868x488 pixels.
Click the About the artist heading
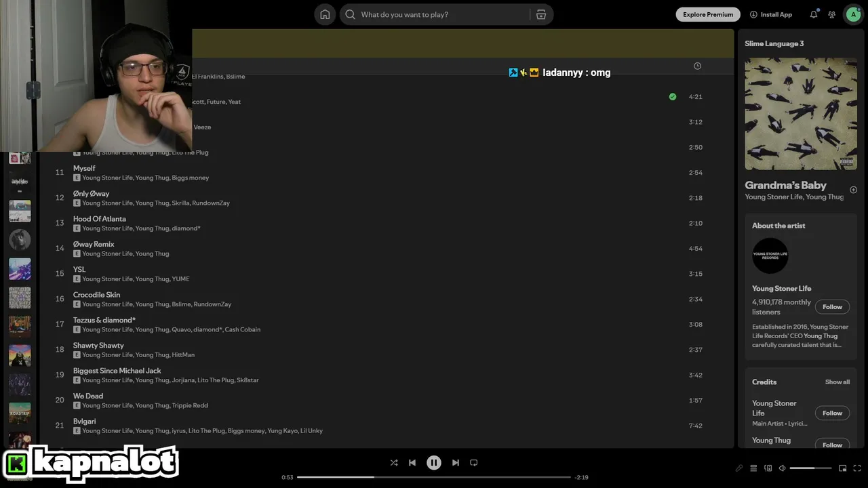(778, 226)
